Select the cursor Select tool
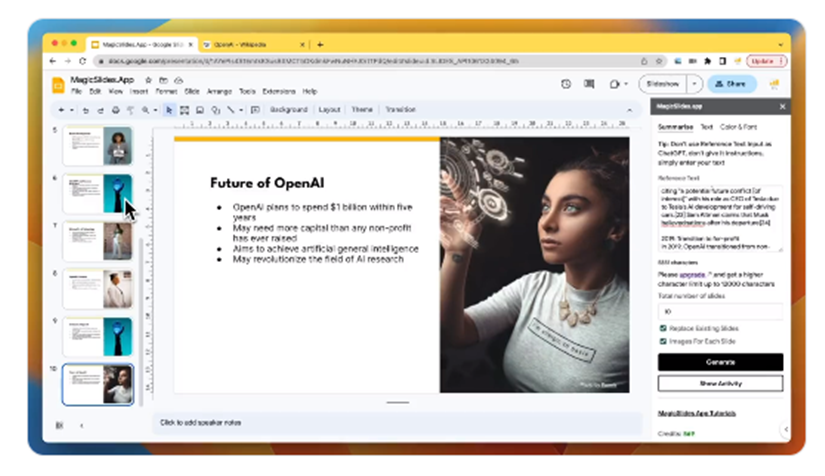825x476 pixels. tap(169, 109)
